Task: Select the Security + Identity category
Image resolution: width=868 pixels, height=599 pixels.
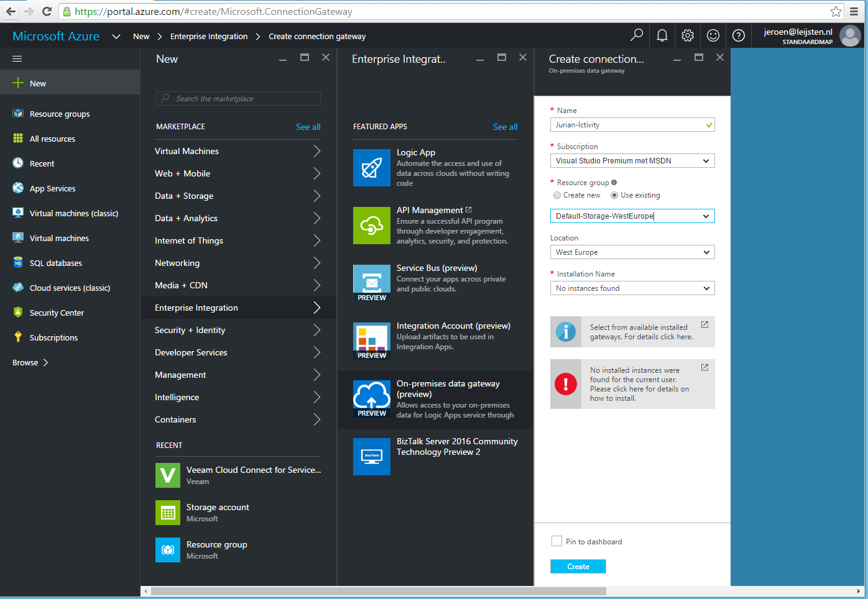Action: tap(239, 330)
